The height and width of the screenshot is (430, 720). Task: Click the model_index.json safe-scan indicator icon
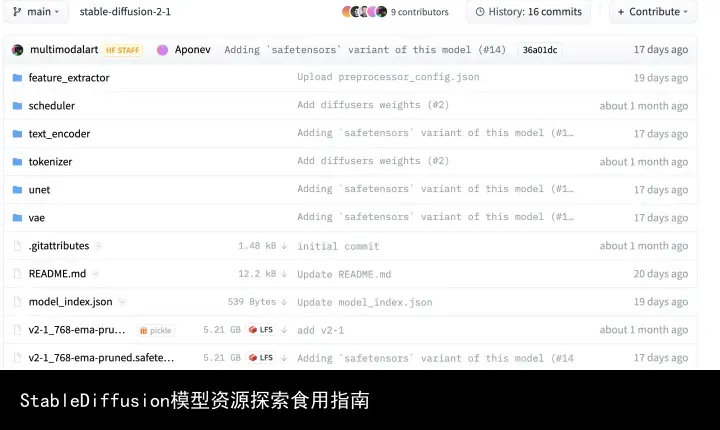pyautogui.click(x=122, y=302)
